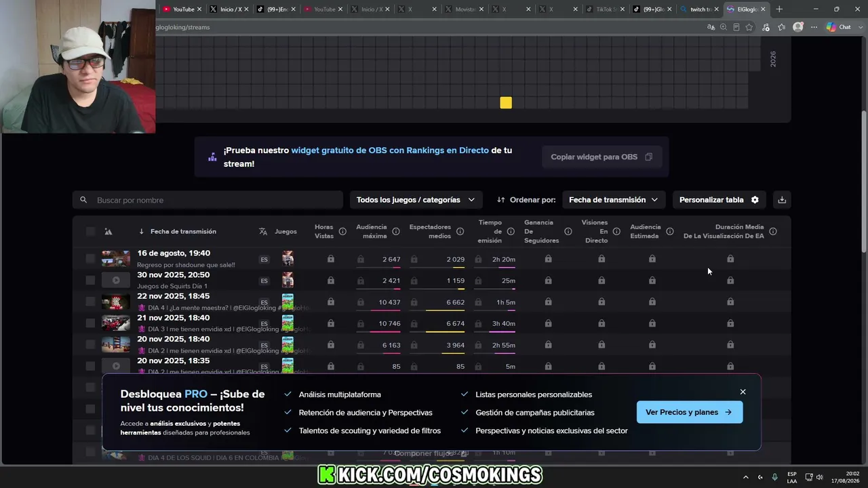Download the streams table via download icon
Image resolution: width=868 pixels, height=488 pixels.
point(782,200)
